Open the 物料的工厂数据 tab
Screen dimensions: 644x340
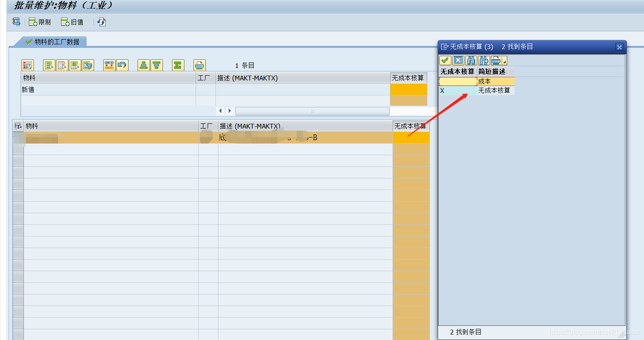[x=52, y=42]
